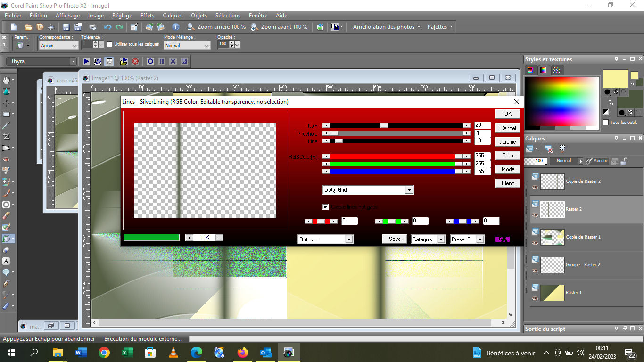This screenshot has width=644, height=362.
Task: Toggle Create lines not gaps checkbox
Action: (325, 207)
